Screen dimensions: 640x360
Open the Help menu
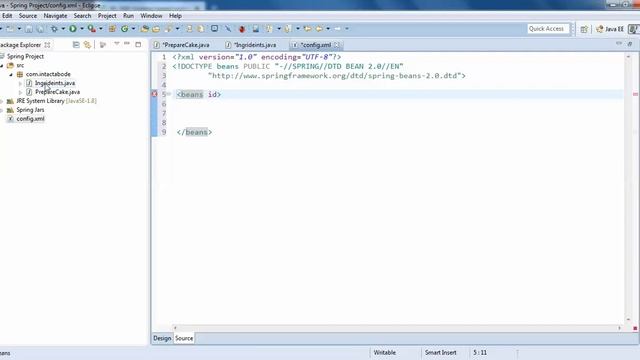tap(175, 16)
